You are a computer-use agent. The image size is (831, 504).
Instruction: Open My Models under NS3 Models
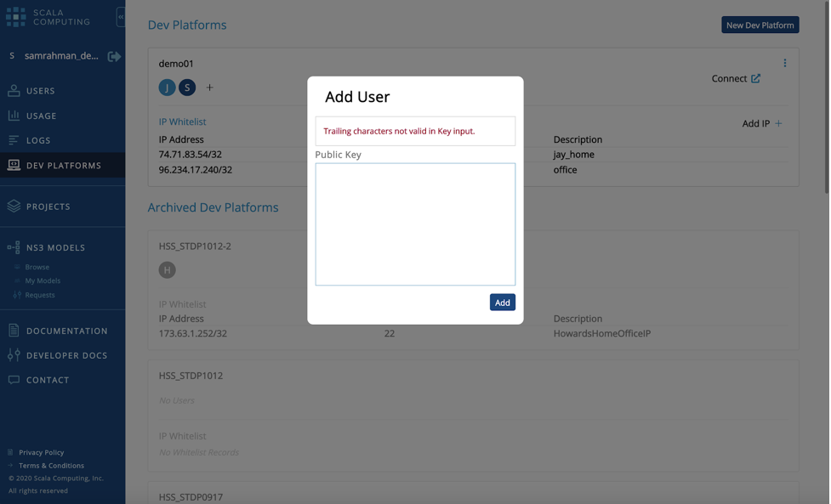coord(43,280)
